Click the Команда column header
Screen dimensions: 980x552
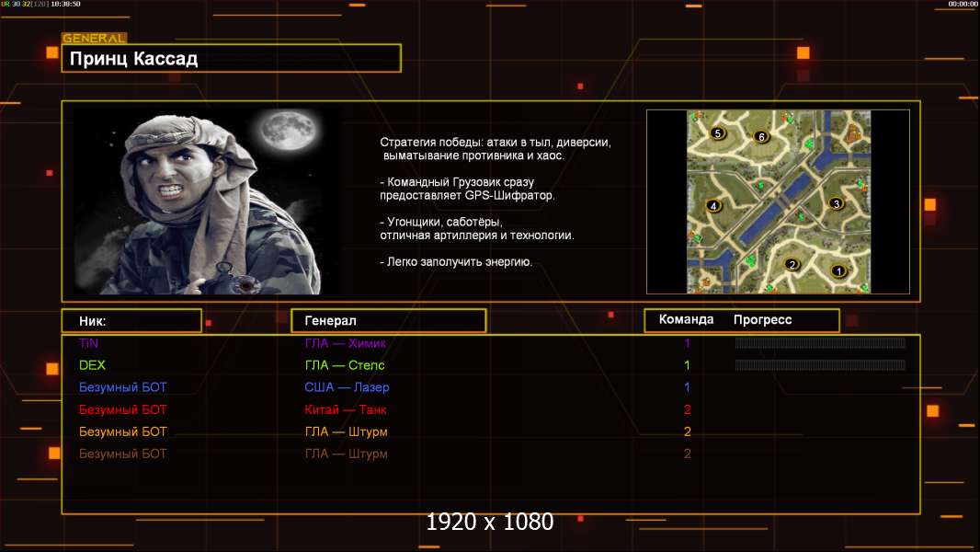686,320
